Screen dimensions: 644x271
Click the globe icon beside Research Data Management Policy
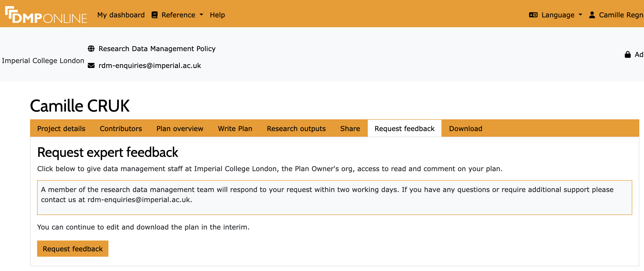[x=91, y=49]
